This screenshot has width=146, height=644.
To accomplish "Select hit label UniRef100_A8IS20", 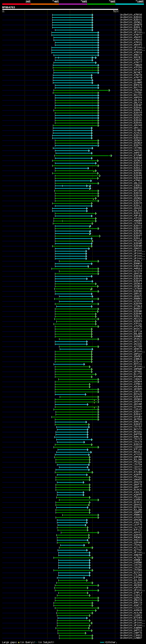I will (131, 319).
